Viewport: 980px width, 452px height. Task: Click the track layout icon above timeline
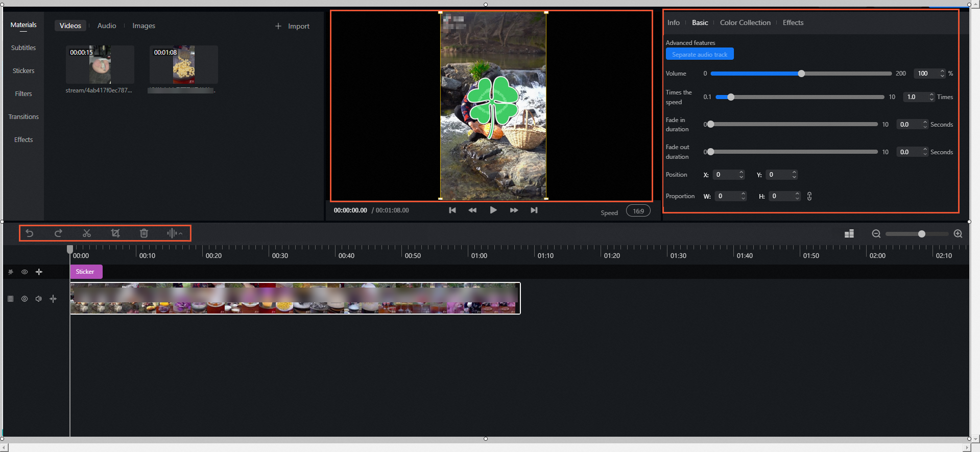coord(849,233)
